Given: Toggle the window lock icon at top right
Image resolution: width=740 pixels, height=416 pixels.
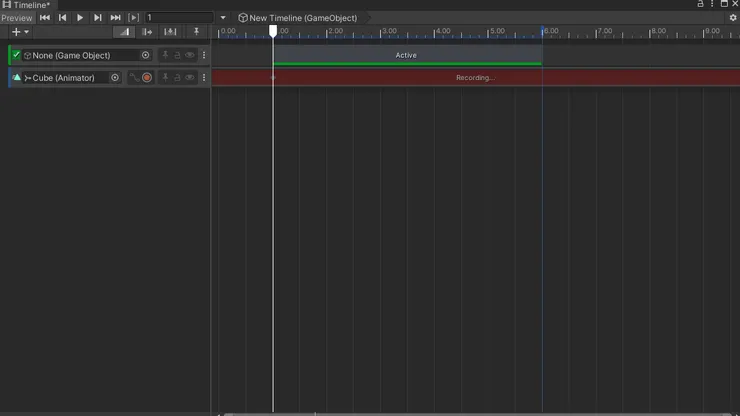Looking at the screenshot, I should [x=700, y=4].
